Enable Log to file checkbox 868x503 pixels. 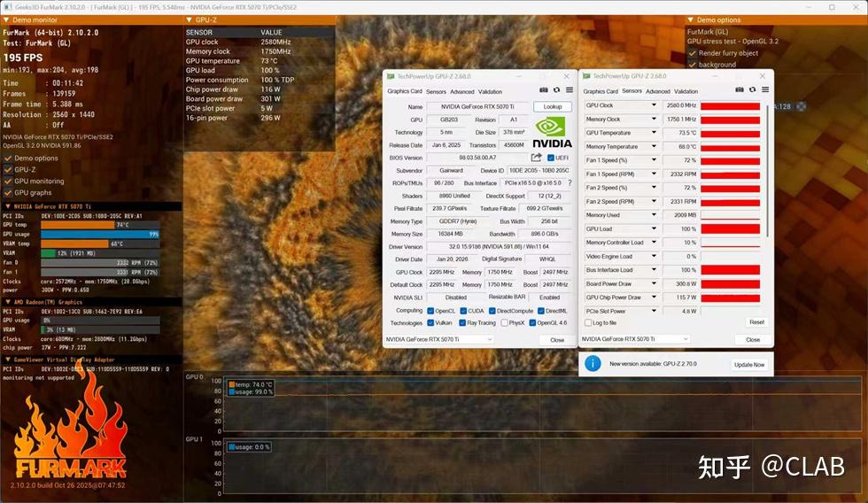588,322
